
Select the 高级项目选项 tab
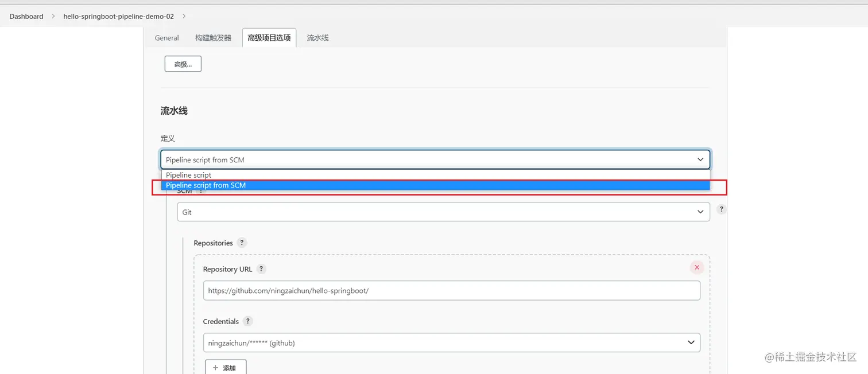(x=269, y=38)
